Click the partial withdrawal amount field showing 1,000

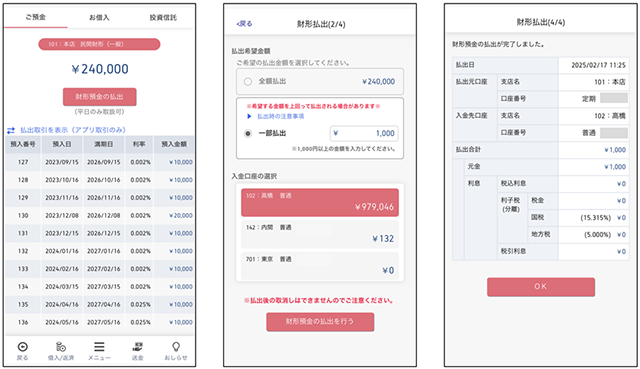point(364,133)
